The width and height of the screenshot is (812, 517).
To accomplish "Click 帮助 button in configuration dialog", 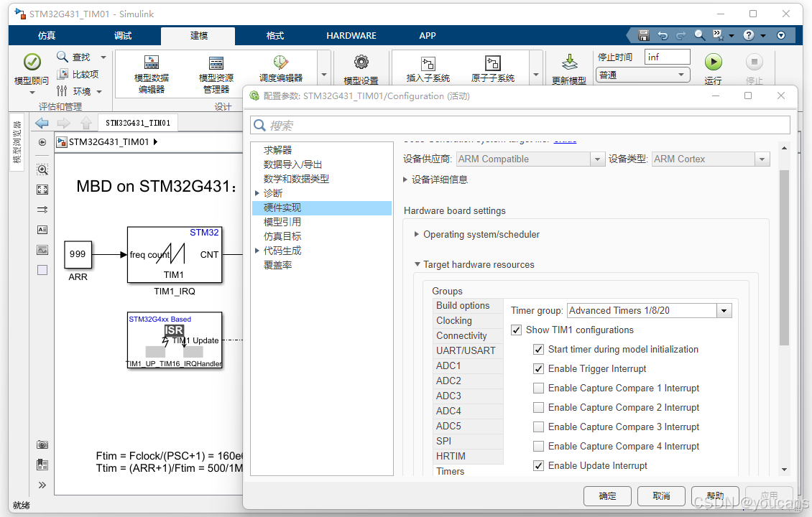I will point(715,495).
